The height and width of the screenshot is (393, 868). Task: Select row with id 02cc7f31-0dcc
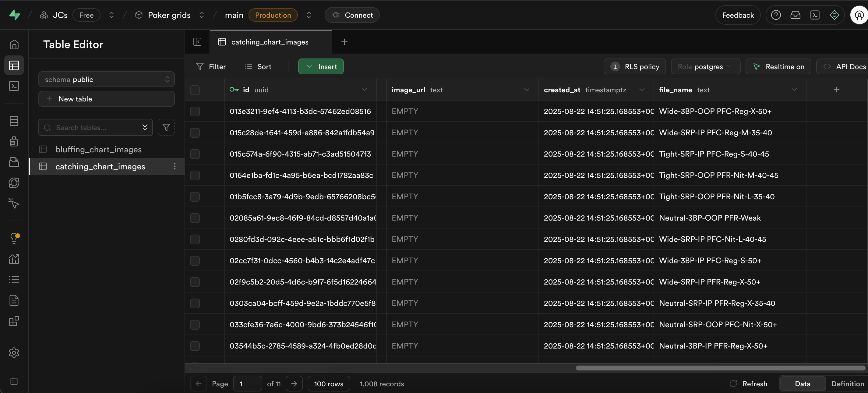tap(195, 260)
